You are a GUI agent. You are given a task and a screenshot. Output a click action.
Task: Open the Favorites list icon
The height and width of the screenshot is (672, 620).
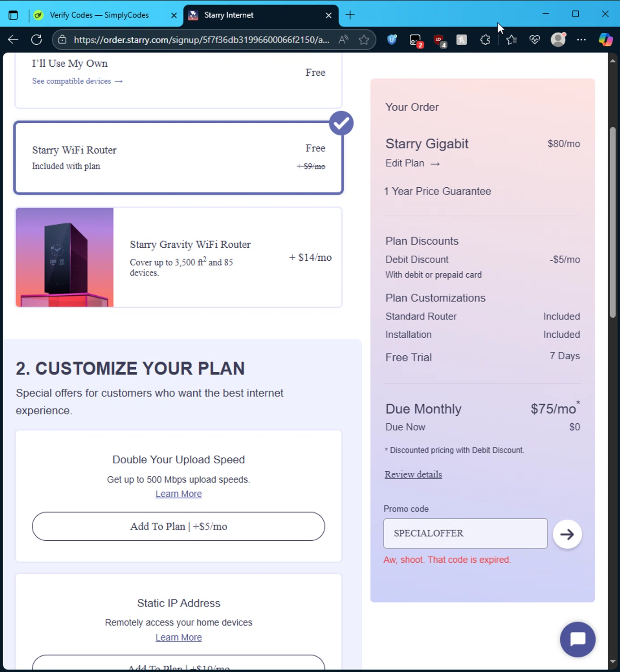[x=512, y=40]
